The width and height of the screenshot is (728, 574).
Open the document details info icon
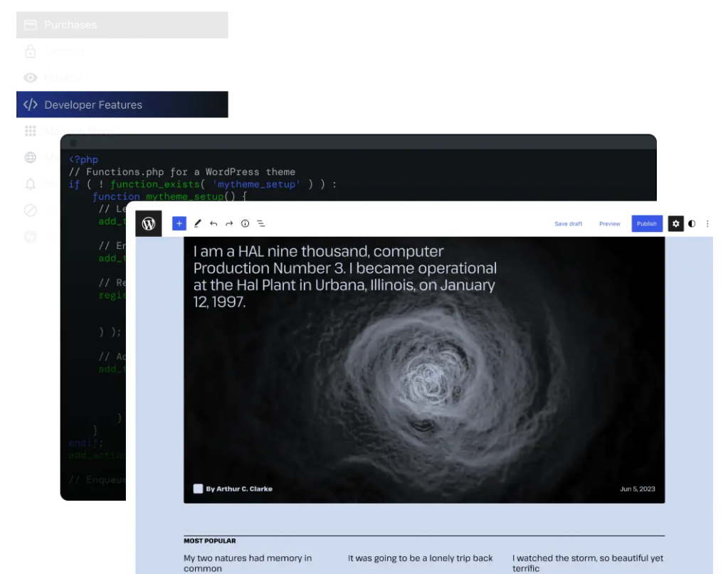[x=245, y=223]
